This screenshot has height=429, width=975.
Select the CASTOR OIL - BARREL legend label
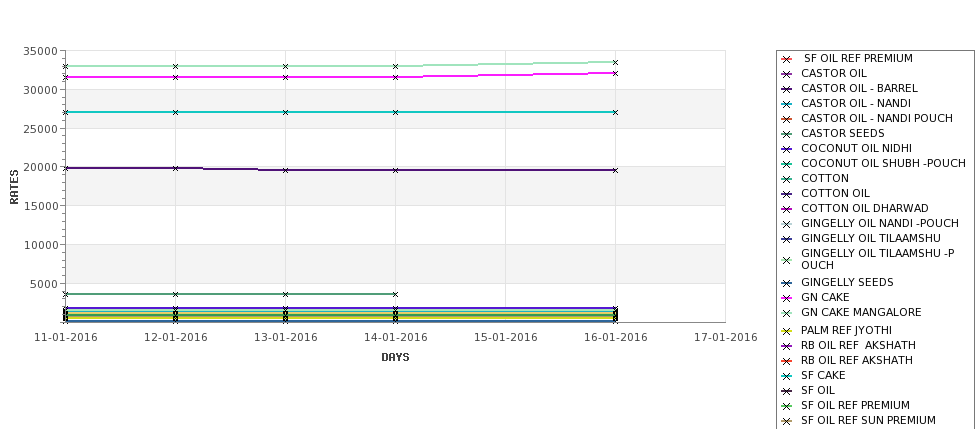(859, 88)
